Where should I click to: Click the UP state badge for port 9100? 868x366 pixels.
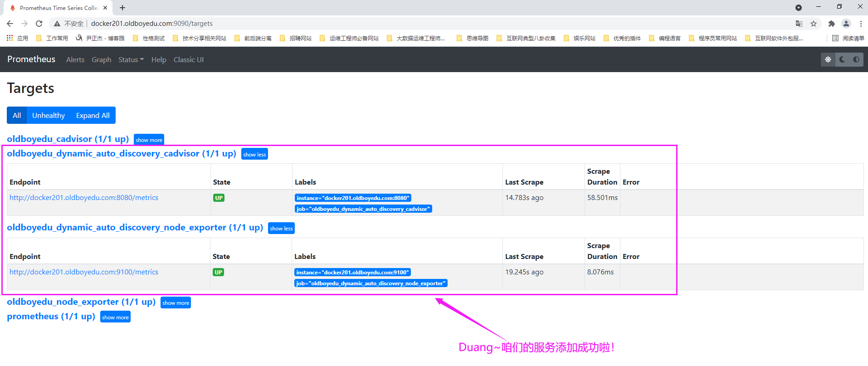(x=219, y=272)
